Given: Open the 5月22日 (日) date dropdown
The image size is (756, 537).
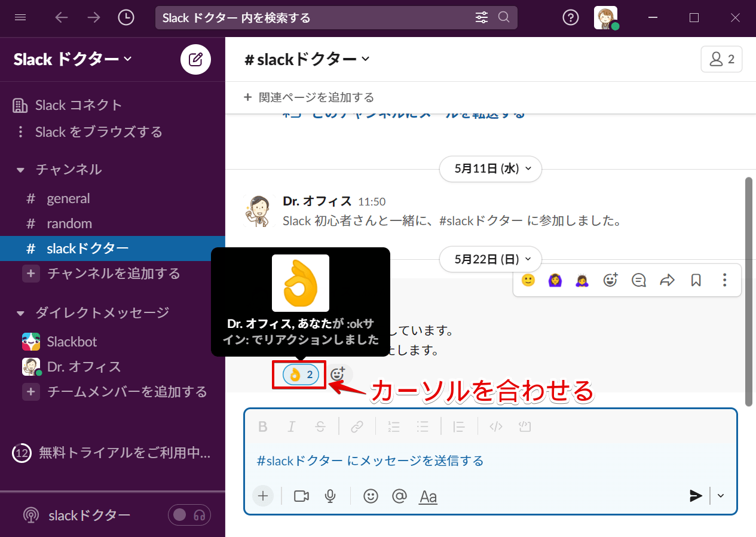Looking at the screenshot, I should (x=490, y=259).
